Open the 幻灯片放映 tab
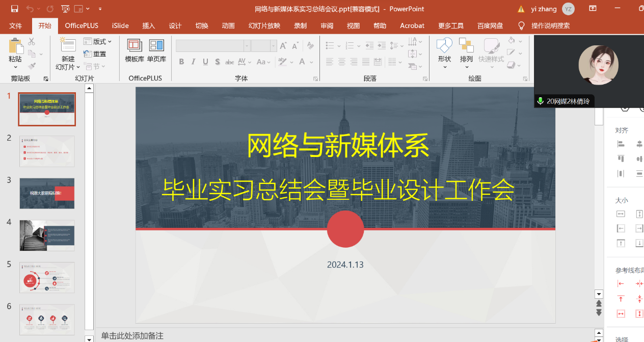This screenshot has width=644, height=342. coord(264,25)
